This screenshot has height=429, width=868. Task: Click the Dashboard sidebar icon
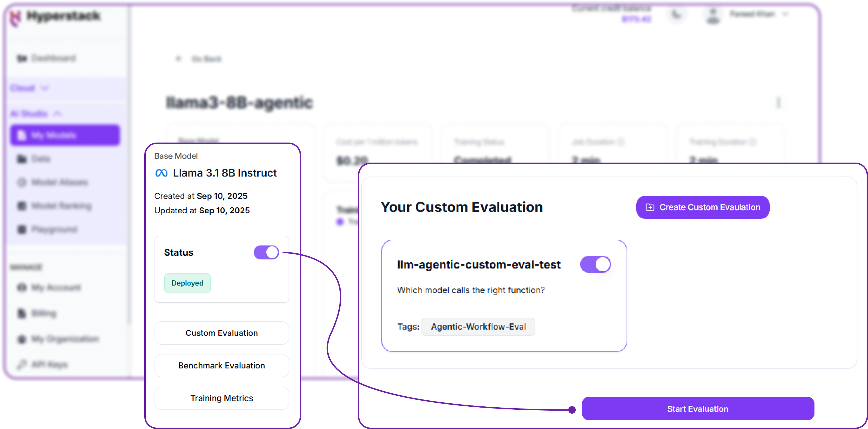[x=22, y=58]
